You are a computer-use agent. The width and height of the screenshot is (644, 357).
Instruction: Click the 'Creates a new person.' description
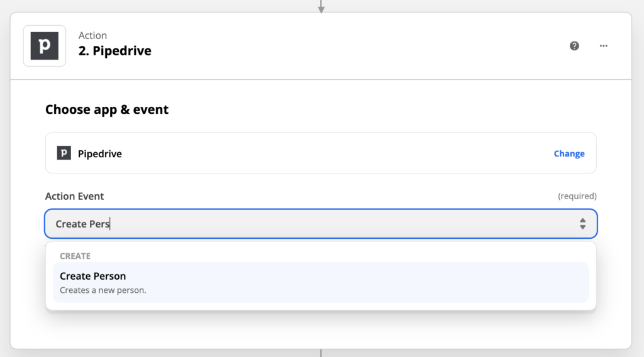[x=103, y=290]
